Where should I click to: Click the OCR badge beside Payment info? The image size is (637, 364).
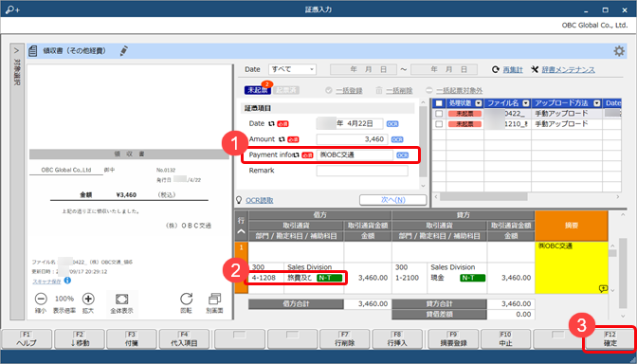(x=403, y=155)
